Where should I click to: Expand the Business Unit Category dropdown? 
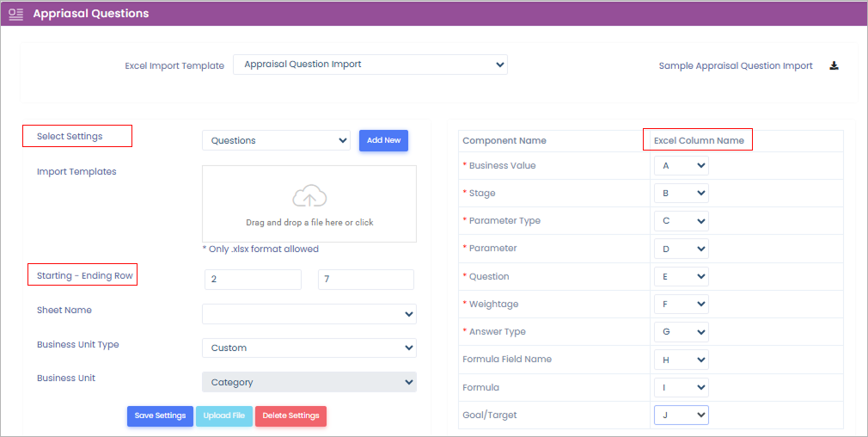pyautogui.click(x=309, y=382)
